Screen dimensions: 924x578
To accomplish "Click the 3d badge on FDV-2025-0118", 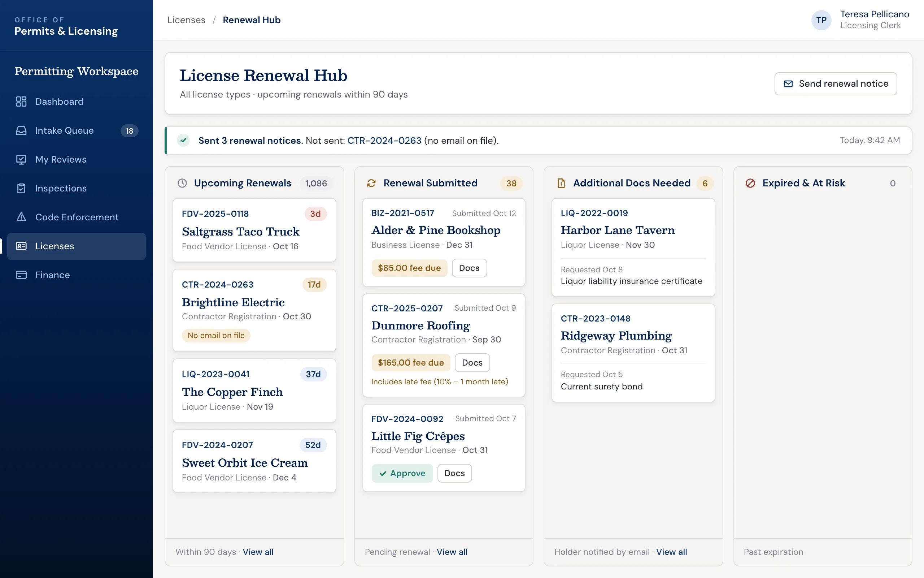I will (x=315, y=214).
